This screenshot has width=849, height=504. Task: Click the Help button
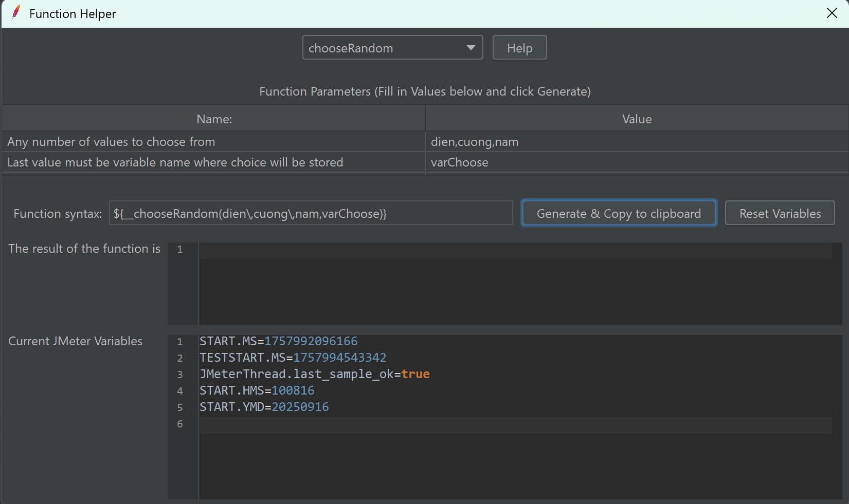point(519,48)
